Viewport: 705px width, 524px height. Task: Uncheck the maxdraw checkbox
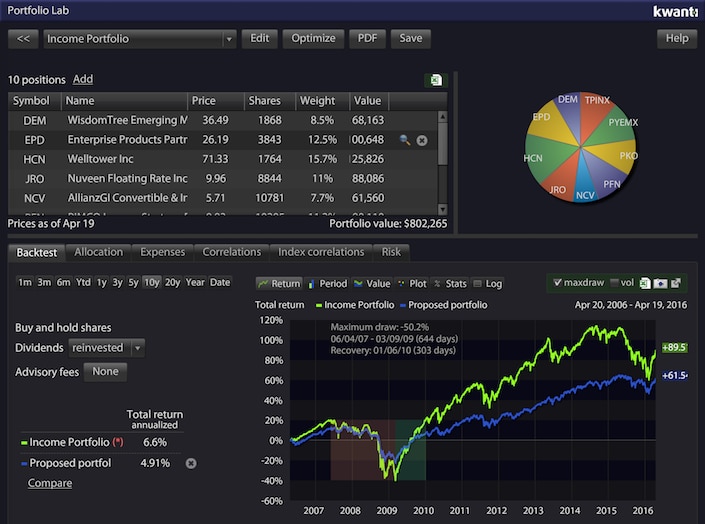[558, 282]
